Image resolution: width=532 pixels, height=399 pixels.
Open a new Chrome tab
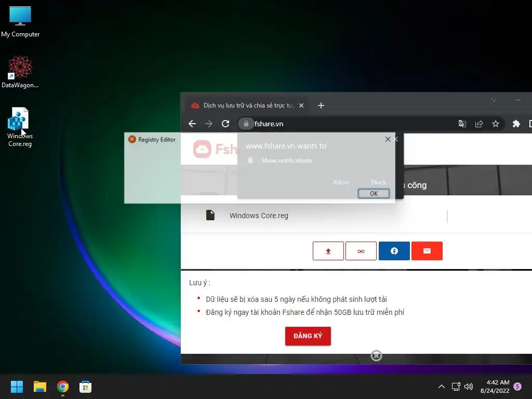click(321, 105)
